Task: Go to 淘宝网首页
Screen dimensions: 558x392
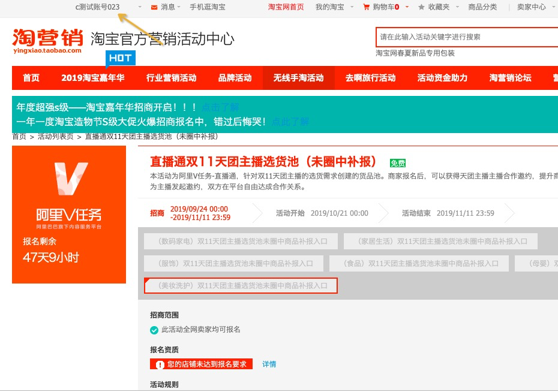Action: [x=286, y=7]
